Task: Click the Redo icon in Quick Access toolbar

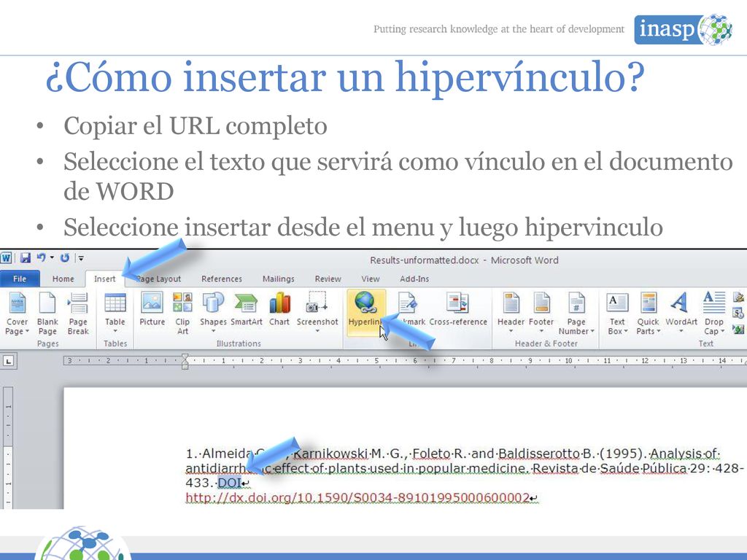Action: (65, 257)
